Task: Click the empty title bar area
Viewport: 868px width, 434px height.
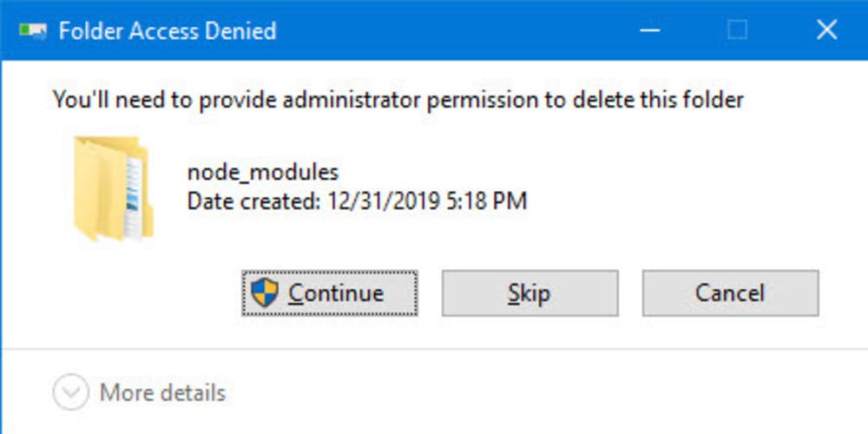Action: pos(451,30)
